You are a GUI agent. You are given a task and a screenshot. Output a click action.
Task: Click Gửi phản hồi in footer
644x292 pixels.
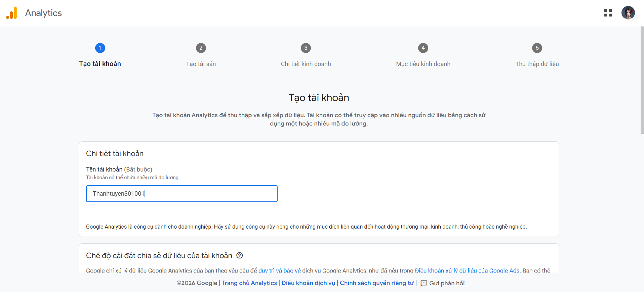click(447, 283)
